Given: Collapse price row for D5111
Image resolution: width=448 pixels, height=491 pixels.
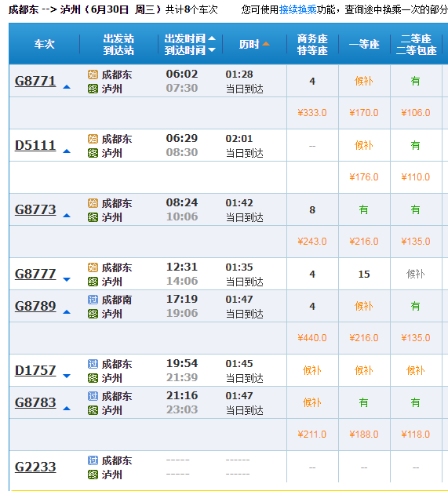Looking at the screenshot, I should (67, 151).
